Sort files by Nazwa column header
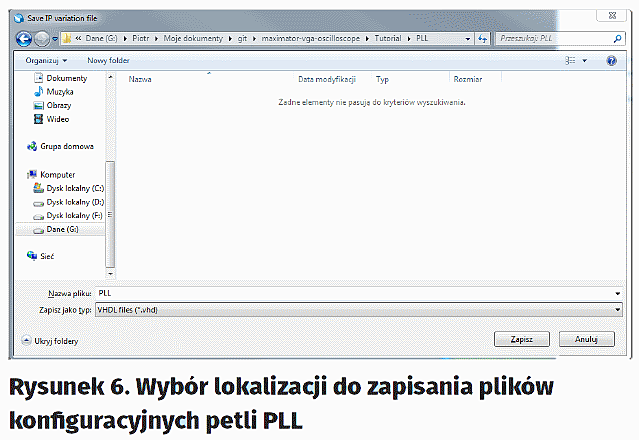Screen dimensions: 639x440 pyautogui.click(x=140, y=79)
